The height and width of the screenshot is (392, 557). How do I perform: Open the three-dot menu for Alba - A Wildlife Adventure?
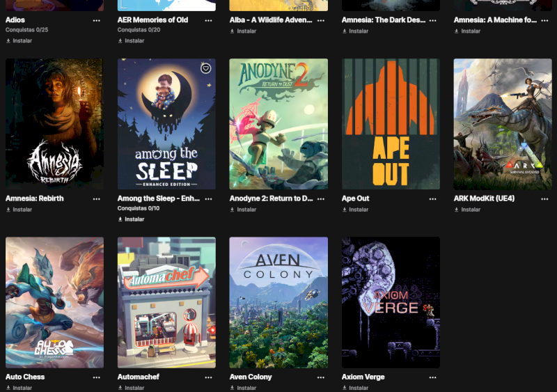pos(321,21)
